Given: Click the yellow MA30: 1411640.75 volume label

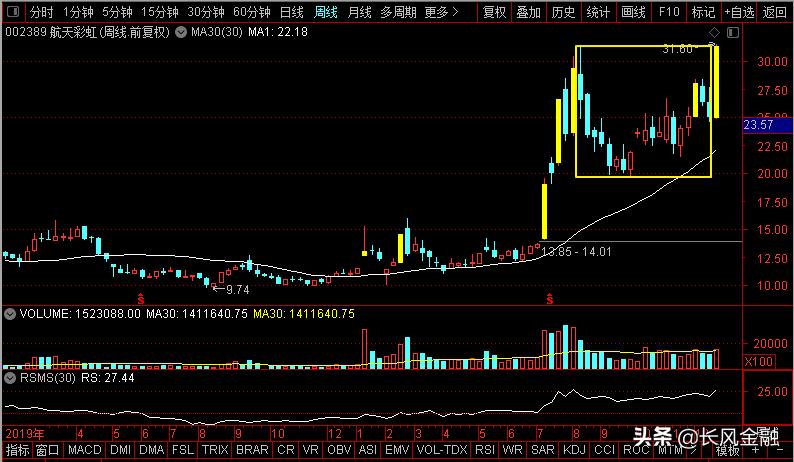Looking at the screenshot, I should click(304, 314).
